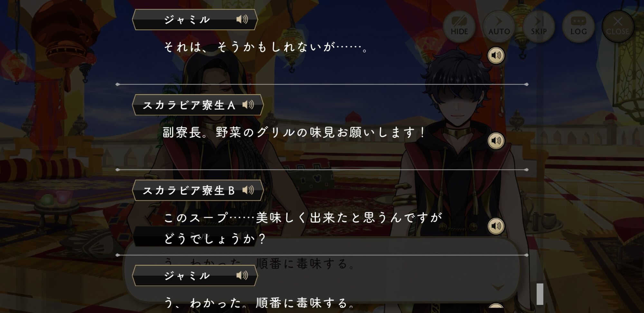
Task: Replay audio for それは、そうかもしれないが line
Action: [496, 55]
